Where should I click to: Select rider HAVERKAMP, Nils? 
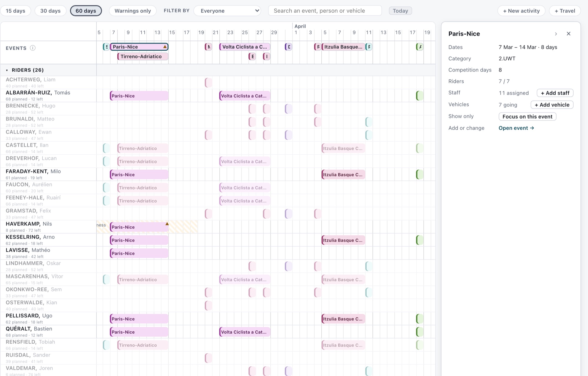coord(29,224)
